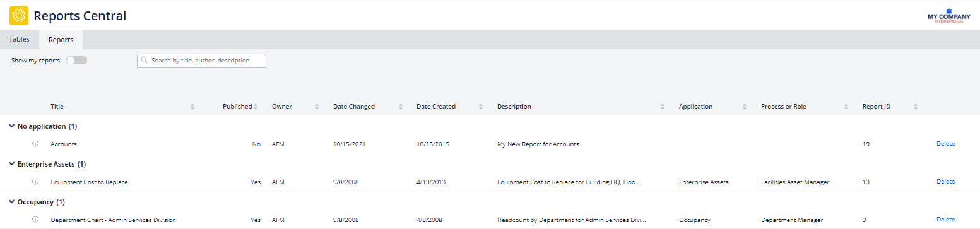Click 'Equipment Cost to Replace for Building HQ' description

pos(569,182)
